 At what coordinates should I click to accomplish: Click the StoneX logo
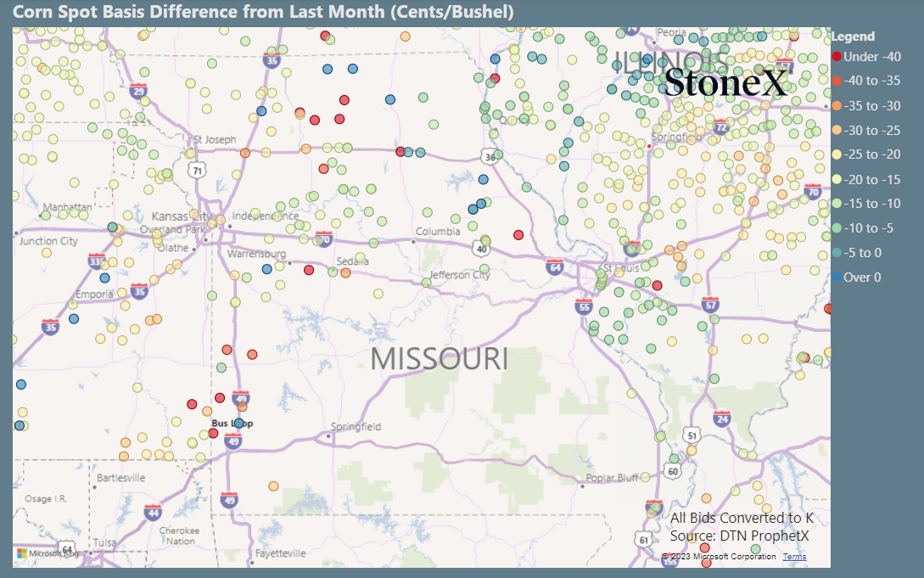[726, 81]
